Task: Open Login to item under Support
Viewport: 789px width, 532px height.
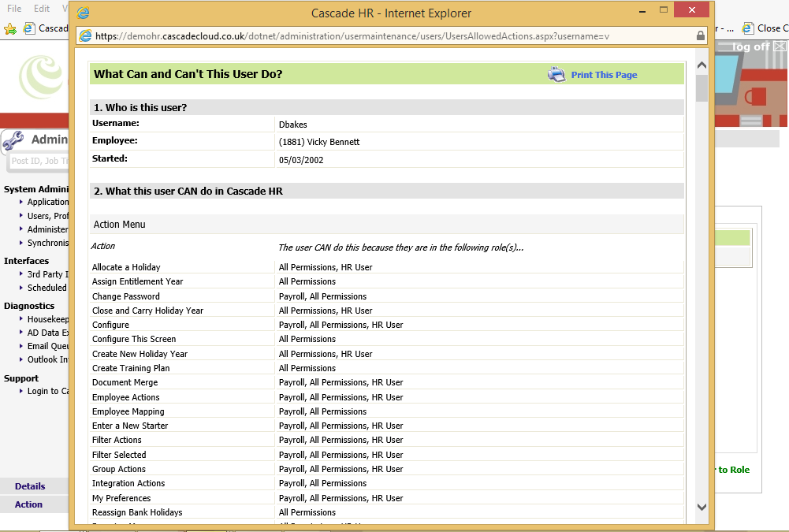Action: (48, 391)
